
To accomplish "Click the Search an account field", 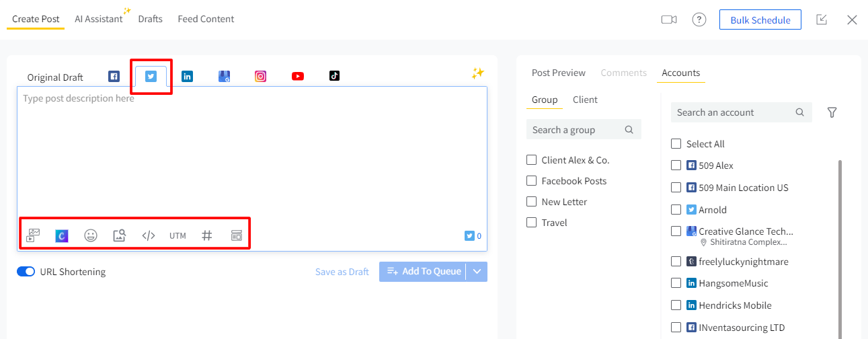I will click(x=733, y=112).
